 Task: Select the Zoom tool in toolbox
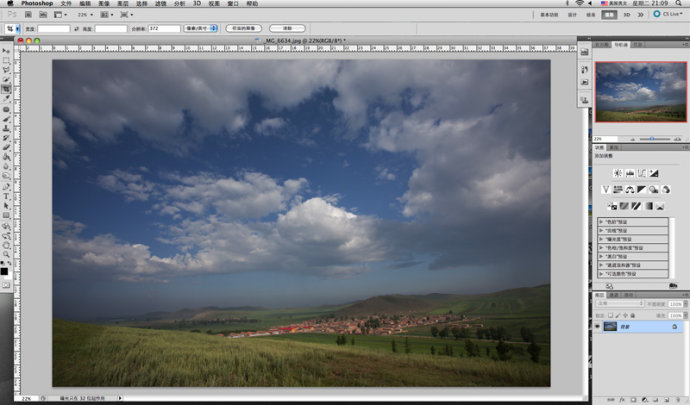6,254
